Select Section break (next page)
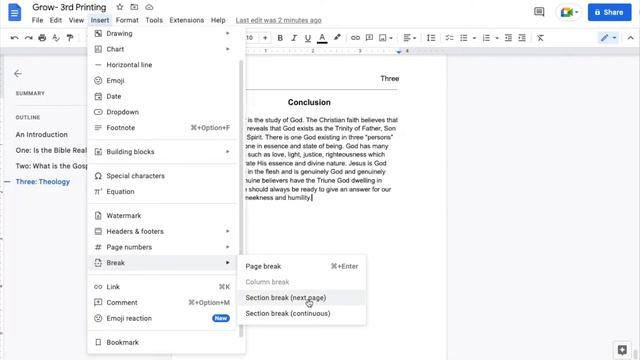 click(x=302, y=298)
